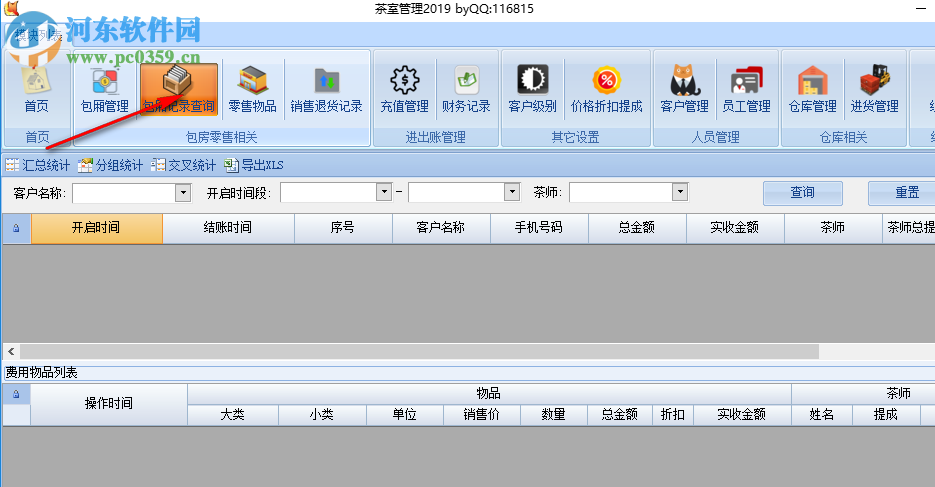Screen dimensions: 935x487
Task: Focus the start time input field
Action: click(329, 192)
